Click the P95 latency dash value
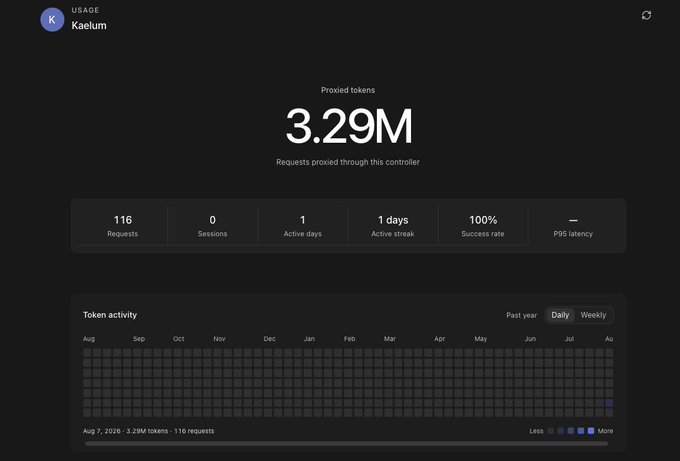 point(573,220)
